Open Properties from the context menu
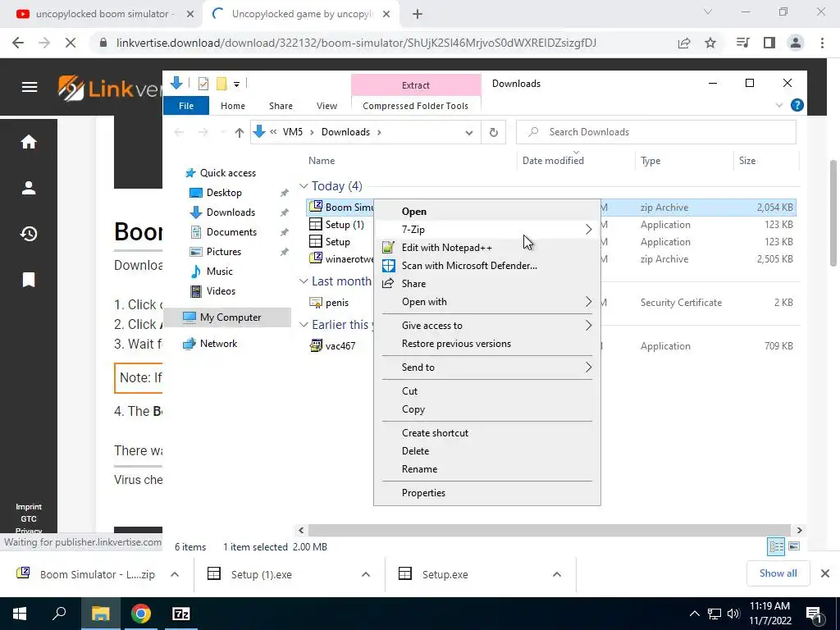 [x=487, y=493]
